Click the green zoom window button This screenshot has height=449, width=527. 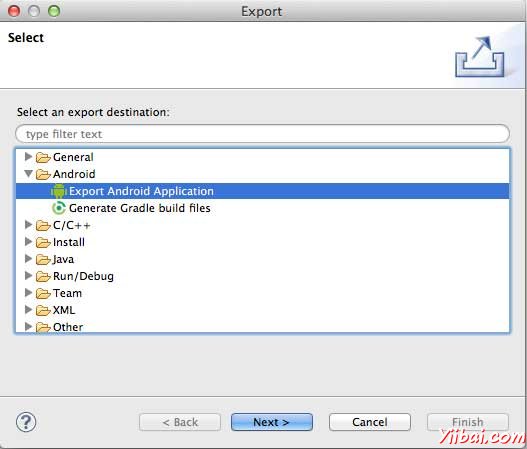click(x=54, y=11)
